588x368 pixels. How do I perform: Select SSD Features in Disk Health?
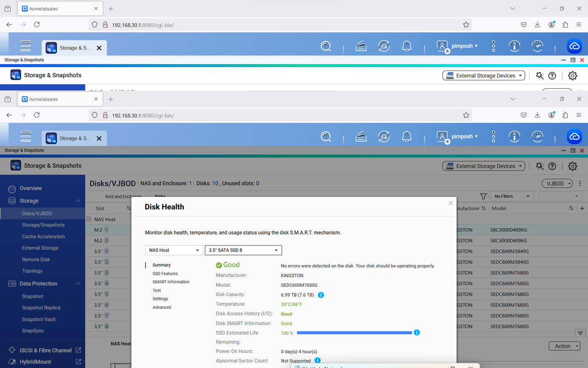click(x=165, y=274)
